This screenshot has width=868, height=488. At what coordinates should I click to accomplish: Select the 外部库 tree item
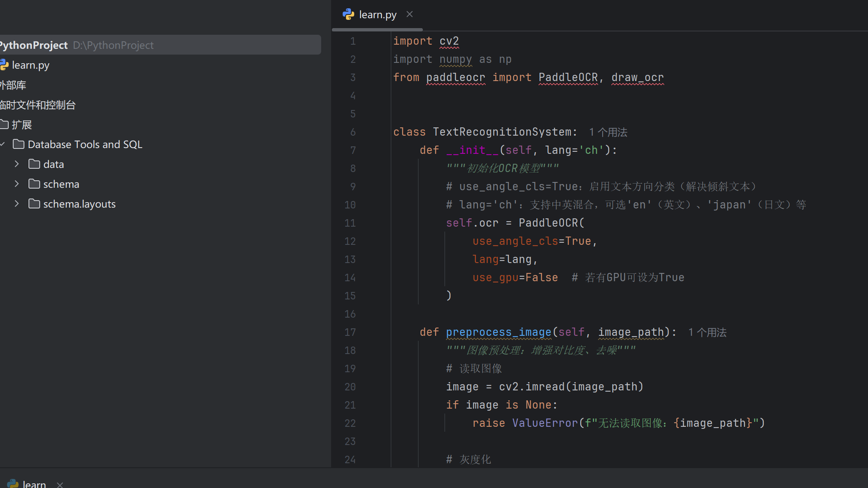pos(13,85)
